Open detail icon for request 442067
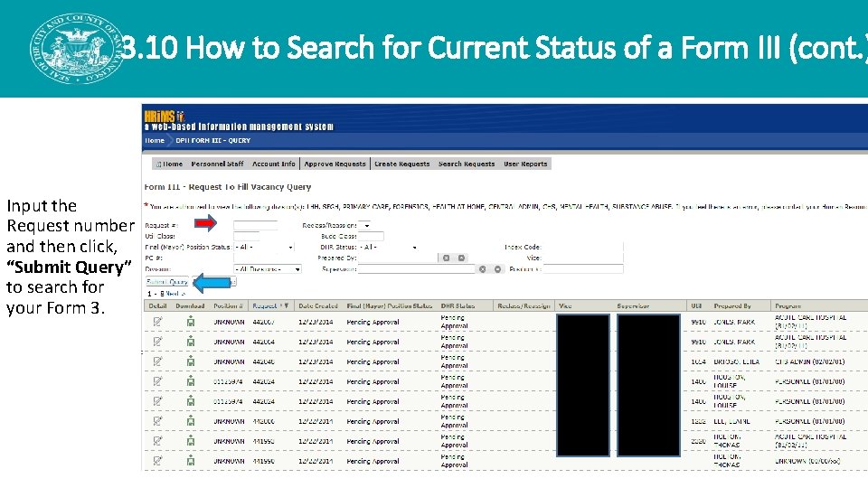Screen dimensions: 868x488 pyautogui.click(x=157, y=322)
